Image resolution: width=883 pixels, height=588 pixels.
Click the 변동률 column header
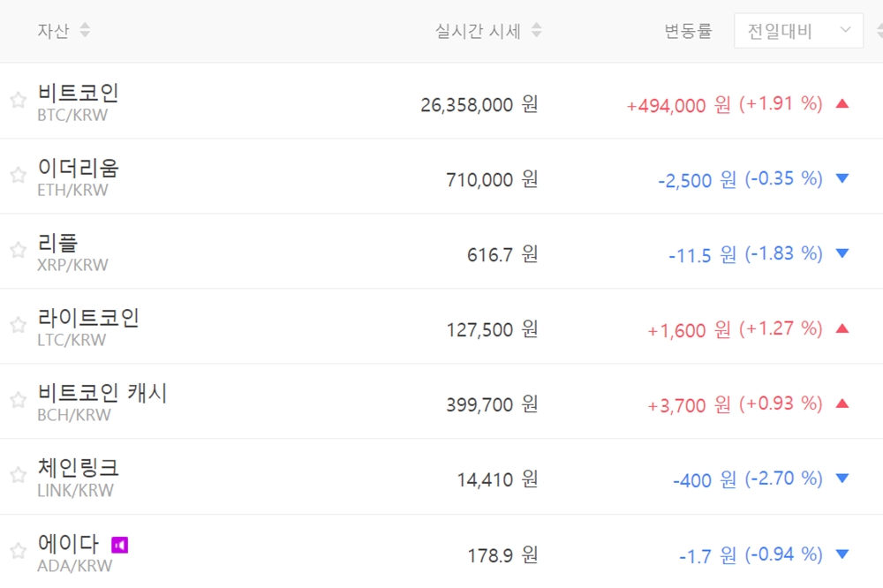pyautogui.click(x=688, y=32)
